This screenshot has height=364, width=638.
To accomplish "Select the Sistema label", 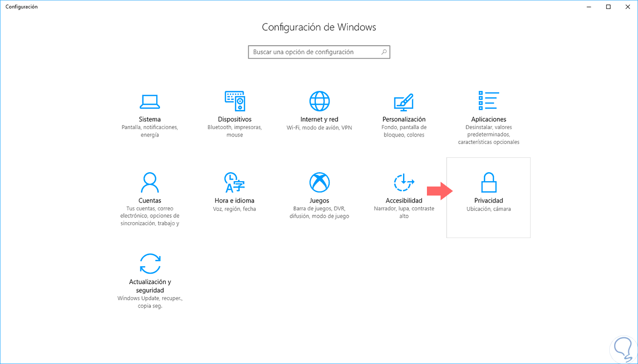I will tap(149, 120).
